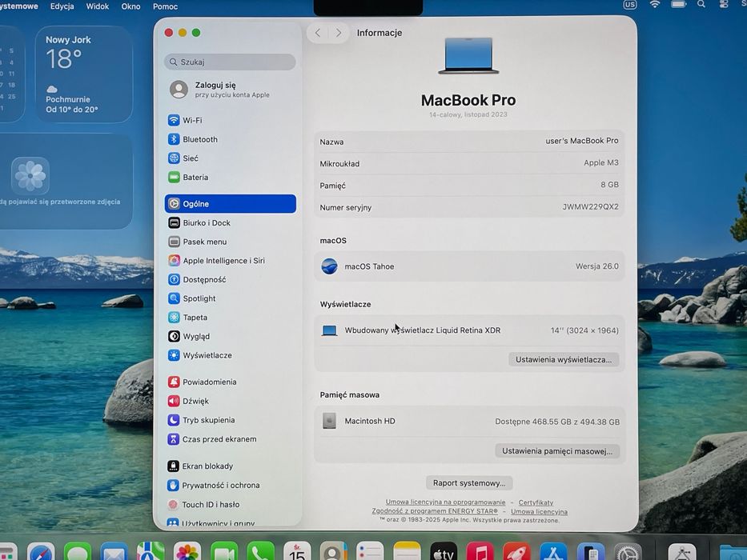Open Powiadomienia settings
This screenshot has height=560, width=747.
(x=202, y=382)
